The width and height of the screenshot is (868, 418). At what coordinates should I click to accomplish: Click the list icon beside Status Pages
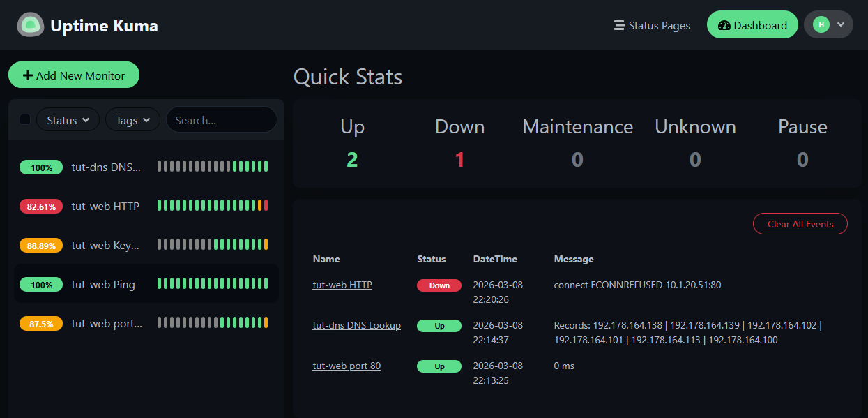618,25
